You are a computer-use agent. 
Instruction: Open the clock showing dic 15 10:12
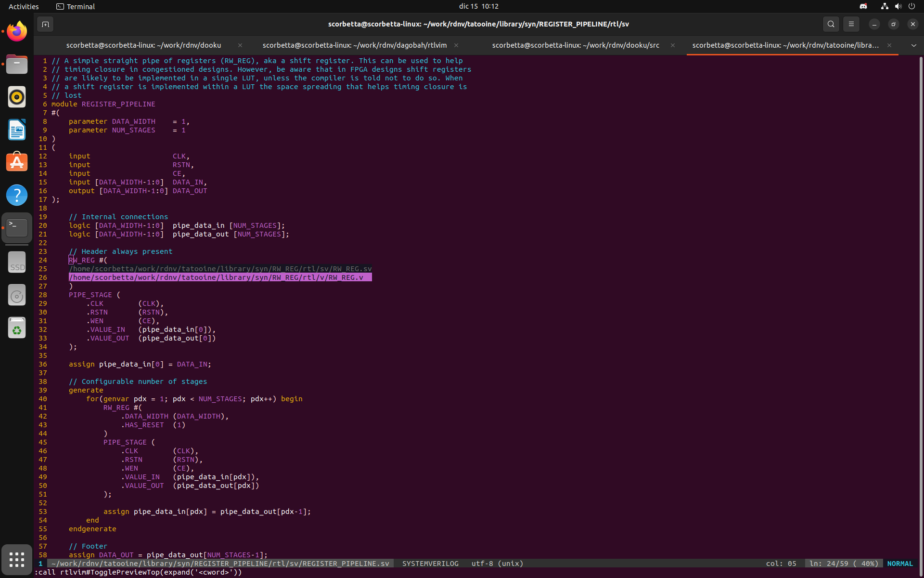[x=478, y=6]
